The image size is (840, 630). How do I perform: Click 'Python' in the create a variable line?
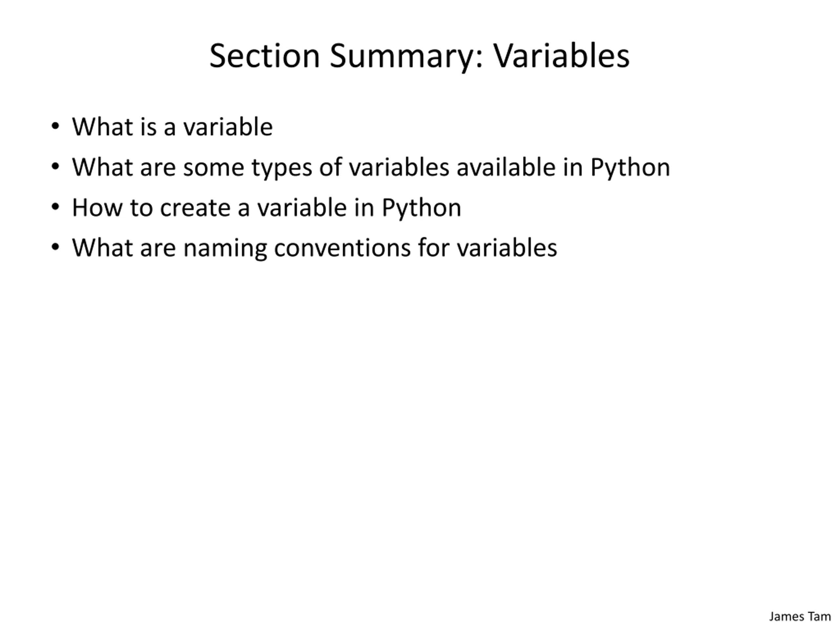pos(422,208)
